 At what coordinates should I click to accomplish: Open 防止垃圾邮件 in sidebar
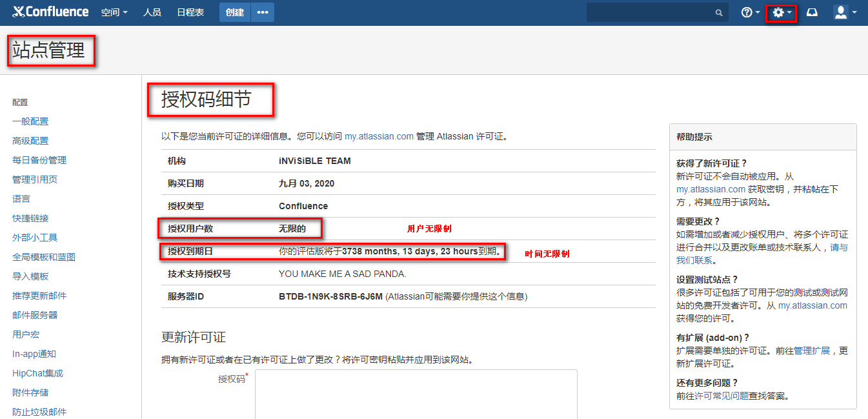point(39,412)
